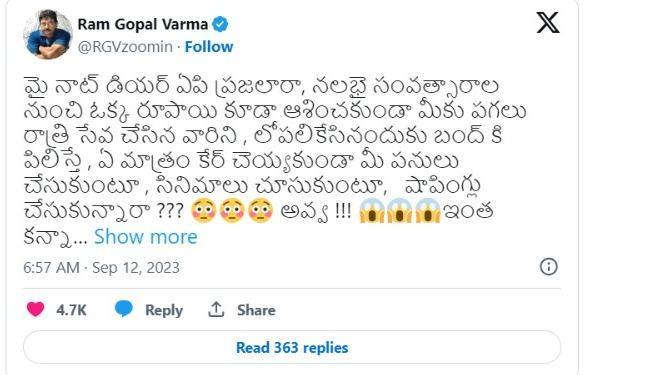Click the Reply text label
The height and width of the screenshot is (375, 667).
pyautogui.click(x=164, y=310)
